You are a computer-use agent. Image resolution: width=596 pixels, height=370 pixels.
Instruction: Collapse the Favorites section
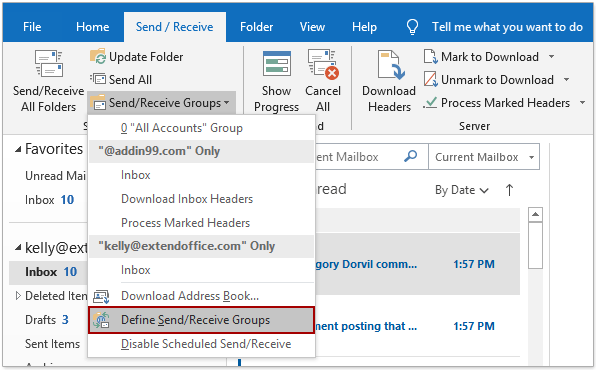tap(18, 149)
